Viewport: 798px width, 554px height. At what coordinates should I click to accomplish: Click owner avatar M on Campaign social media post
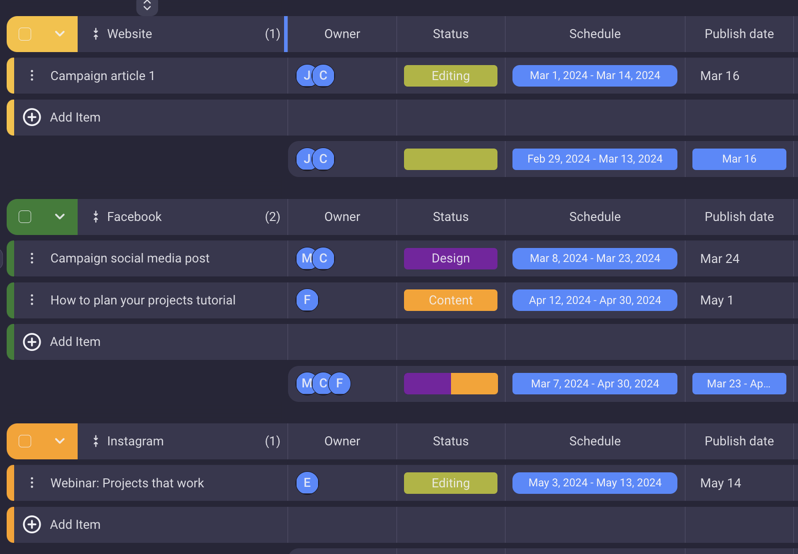[x=305, y=258]
